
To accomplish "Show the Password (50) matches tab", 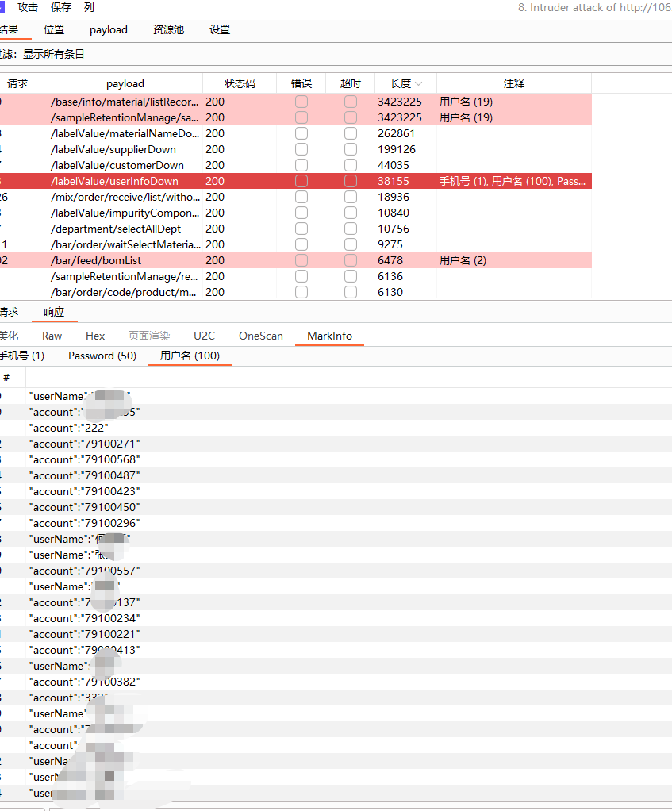I will click(102, 356).
